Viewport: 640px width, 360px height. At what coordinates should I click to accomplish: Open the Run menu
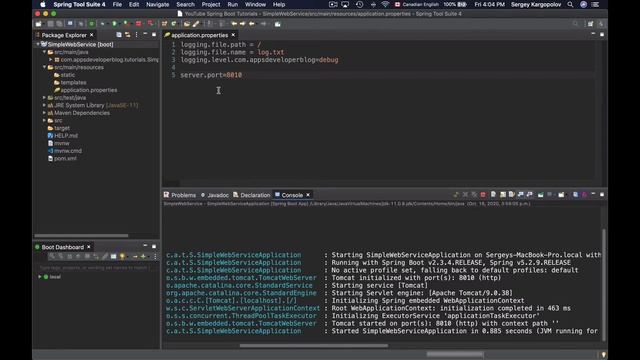[233, 4]
